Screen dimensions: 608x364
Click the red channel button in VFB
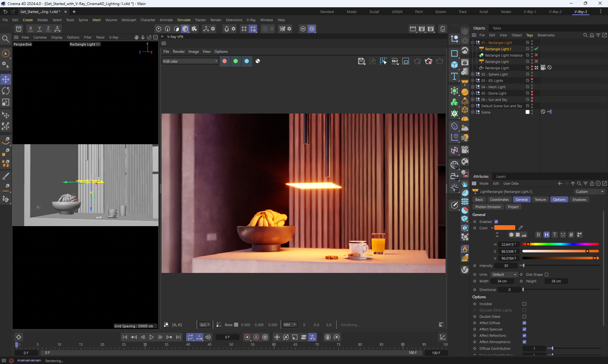tap(225, 61)
